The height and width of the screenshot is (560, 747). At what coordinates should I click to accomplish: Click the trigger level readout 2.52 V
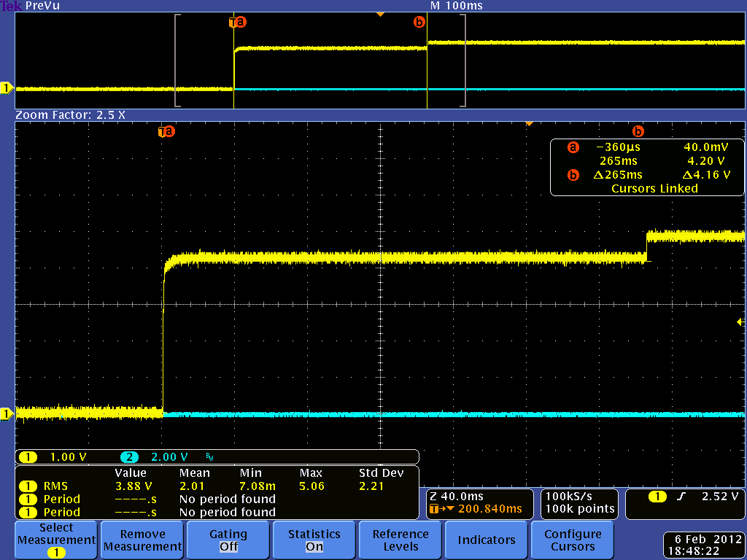[x=721, y=496]
